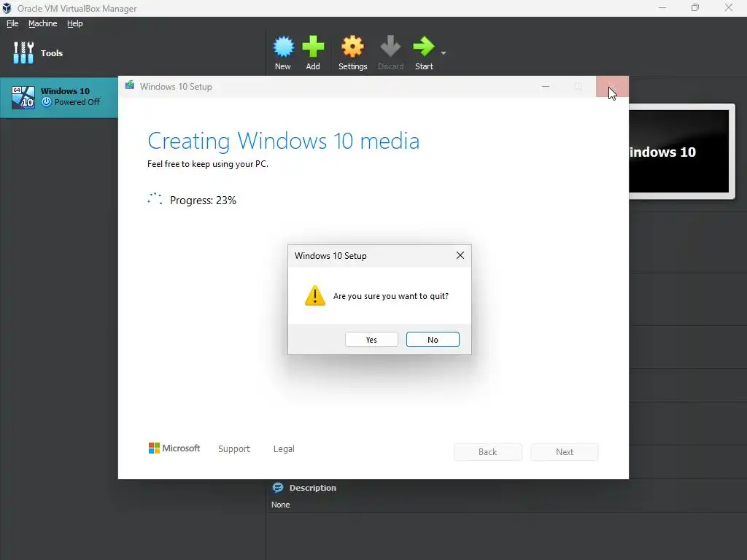Click the VirtualBox app icon in title bar
747x560 pixels.
7,8
